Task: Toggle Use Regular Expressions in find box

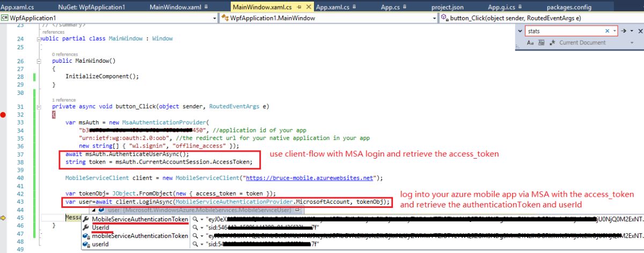Action: coord(551,43)
